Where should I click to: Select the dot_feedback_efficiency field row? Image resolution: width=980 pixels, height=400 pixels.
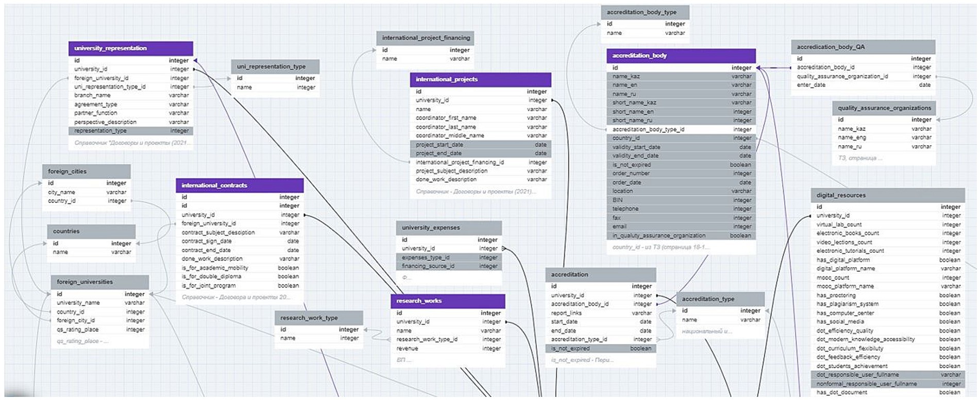[888, 357]
